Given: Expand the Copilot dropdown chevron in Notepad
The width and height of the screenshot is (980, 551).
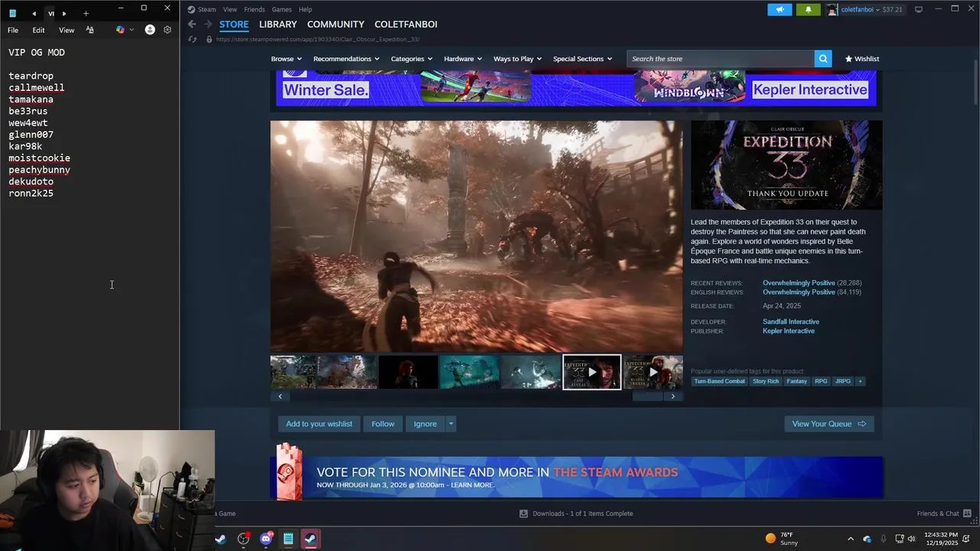Looking at the screenshot, I should click(x=132, y=30).
